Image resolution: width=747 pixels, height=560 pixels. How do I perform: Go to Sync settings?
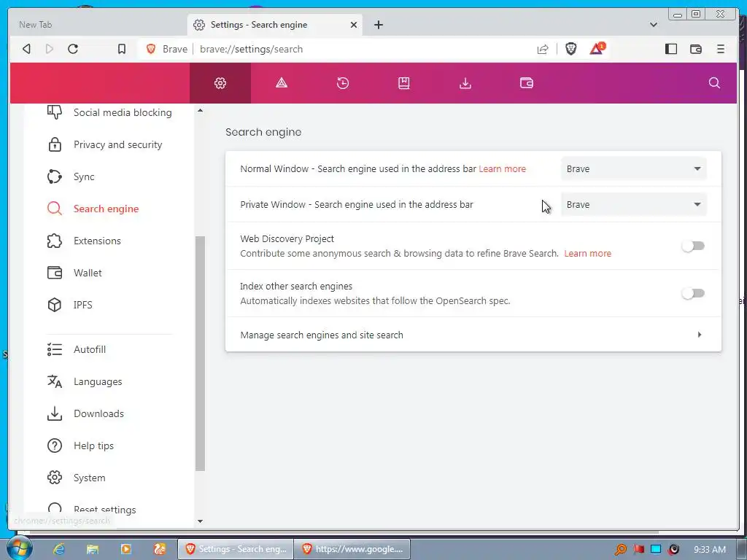click(71, 176)
